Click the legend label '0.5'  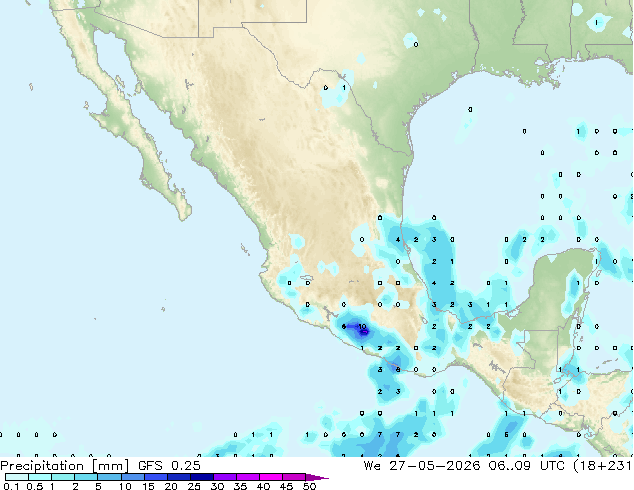tap(34, 486)
